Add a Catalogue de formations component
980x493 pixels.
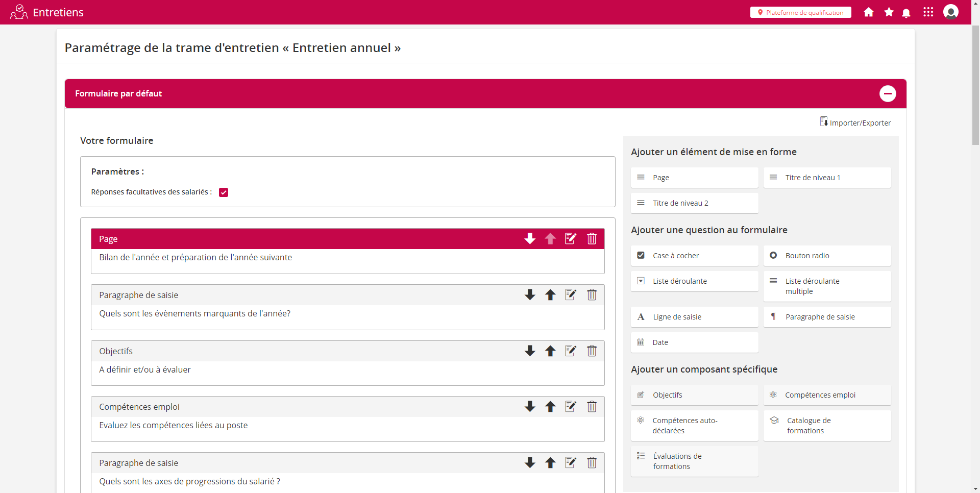click(x=827, y=426)
